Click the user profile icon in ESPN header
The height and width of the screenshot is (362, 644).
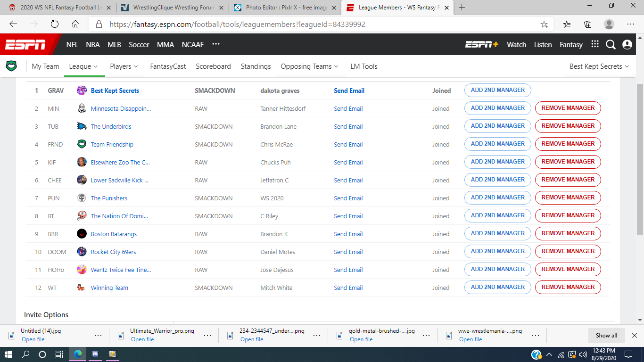pyautogui.click(x=627, y=45)
